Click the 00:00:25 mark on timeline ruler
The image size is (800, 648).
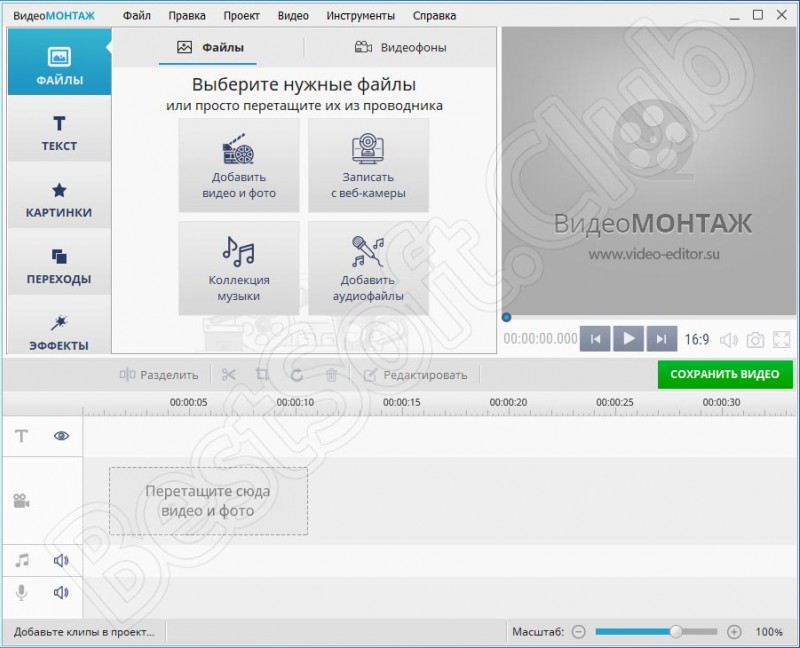(x=615, y=403)
